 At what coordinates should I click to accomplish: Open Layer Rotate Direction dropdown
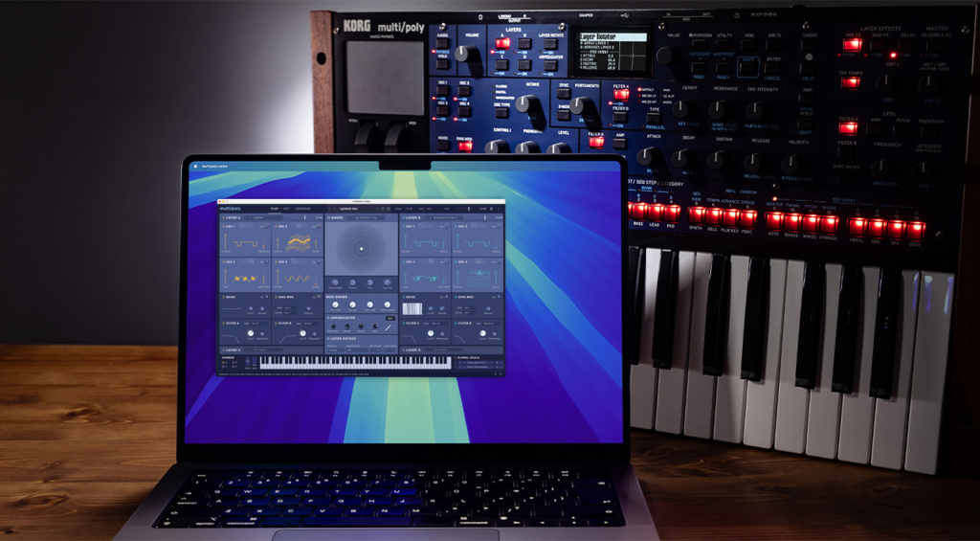click(x=337, y=349)
